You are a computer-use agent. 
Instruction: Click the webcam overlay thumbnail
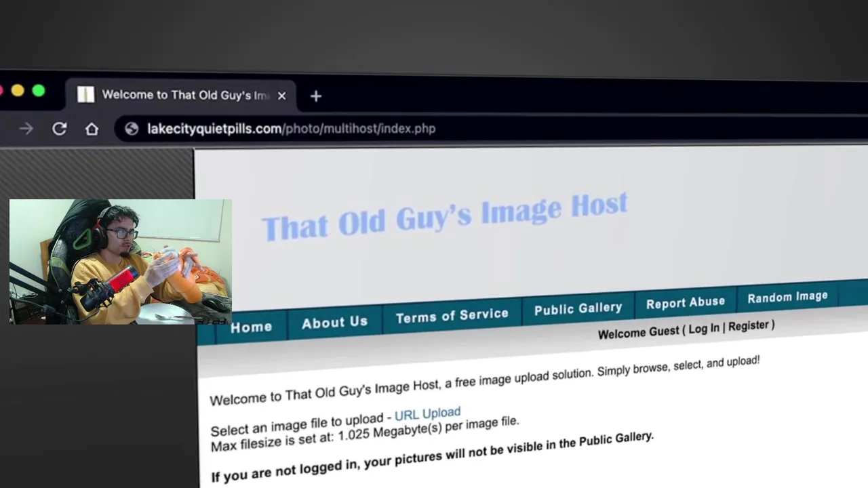click(x=120, y=262)
